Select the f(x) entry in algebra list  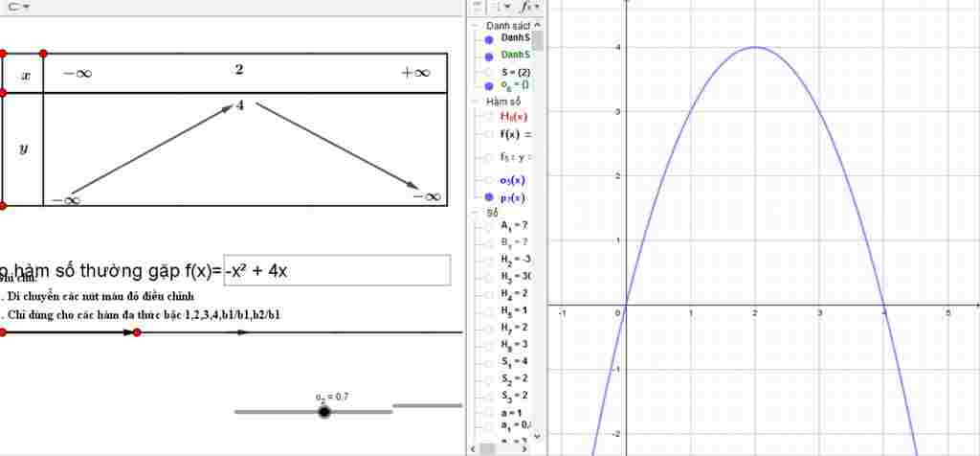point(515,135)
